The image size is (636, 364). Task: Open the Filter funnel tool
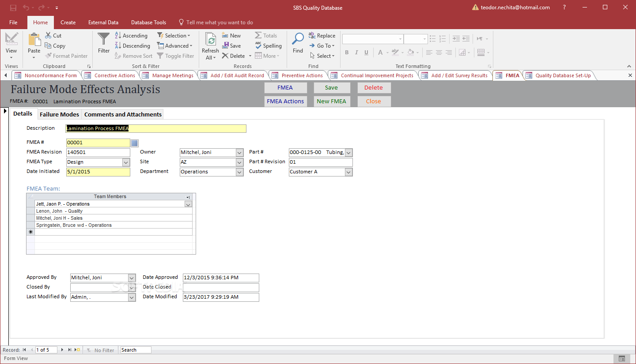104,43
